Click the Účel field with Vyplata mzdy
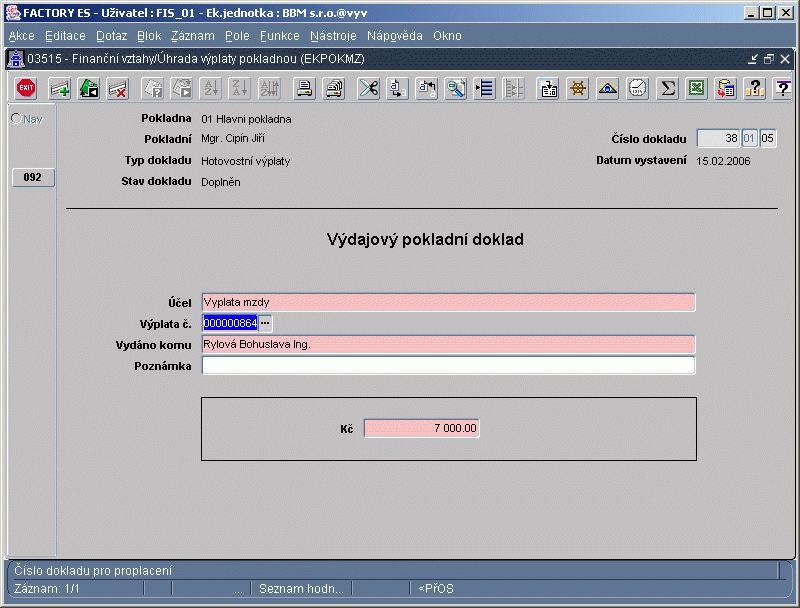This screenshot has width=800, height=608. click(x=448, y=302)
